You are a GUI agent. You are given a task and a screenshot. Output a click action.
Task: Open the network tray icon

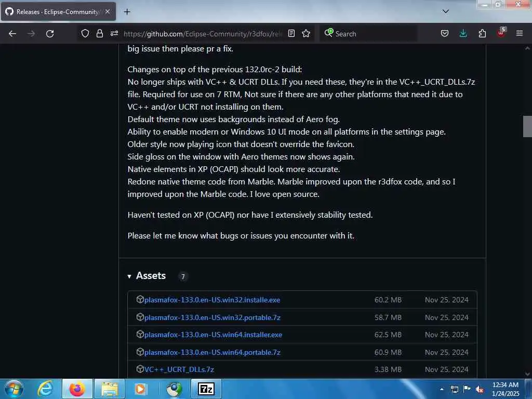[x=454, y=389]
